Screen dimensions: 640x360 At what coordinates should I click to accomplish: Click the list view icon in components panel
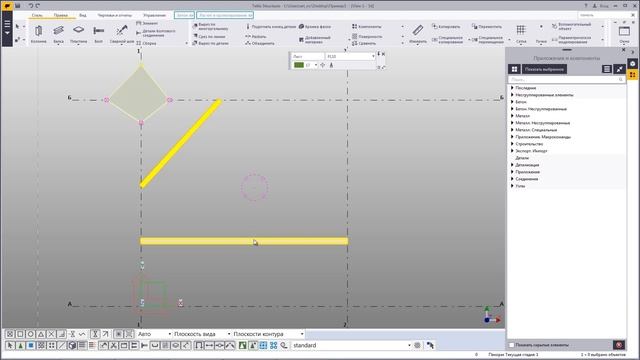(x=607, y=69)
